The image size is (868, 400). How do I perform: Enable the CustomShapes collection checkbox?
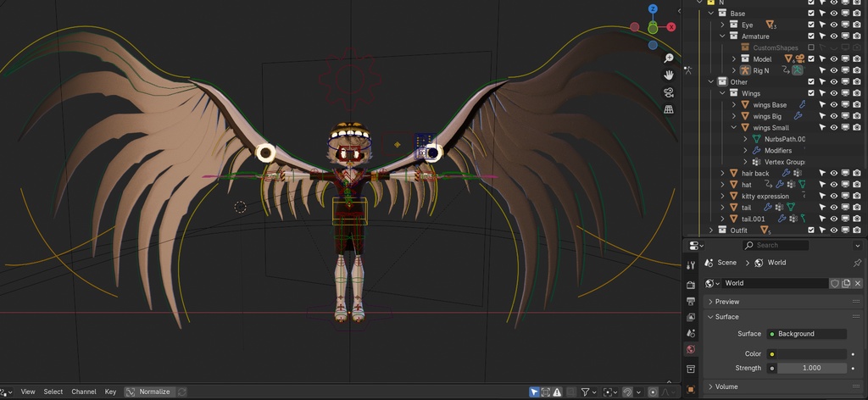coord(811,47)
